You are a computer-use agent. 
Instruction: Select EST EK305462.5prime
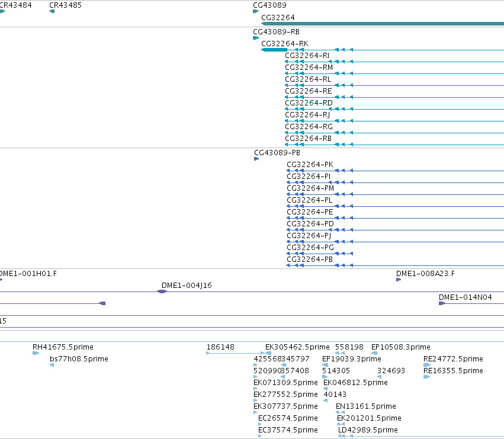[x=297, y=347]
